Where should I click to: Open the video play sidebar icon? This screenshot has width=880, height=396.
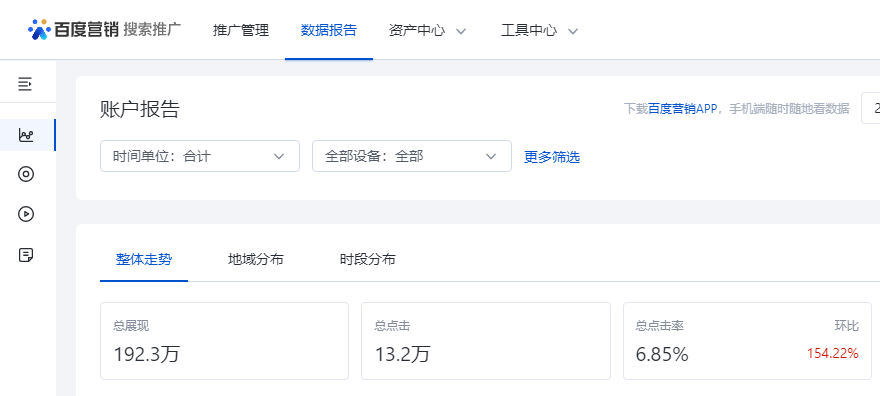pyautogui.click(x=26, y=214)
